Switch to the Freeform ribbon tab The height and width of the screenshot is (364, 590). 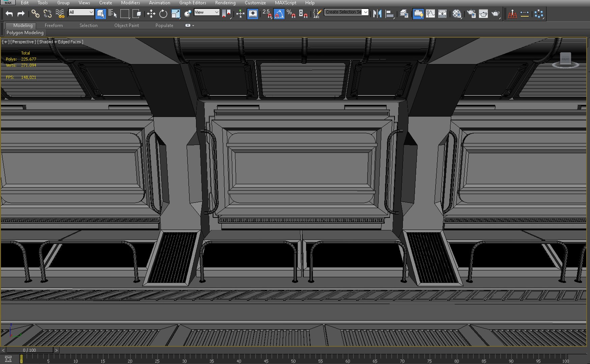tap(54, 25)
